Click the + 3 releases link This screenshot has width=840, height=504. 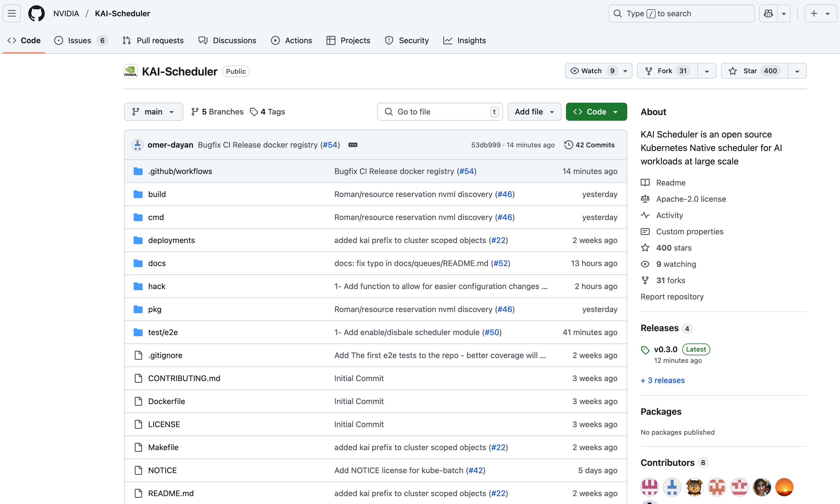tap(662, 380)
